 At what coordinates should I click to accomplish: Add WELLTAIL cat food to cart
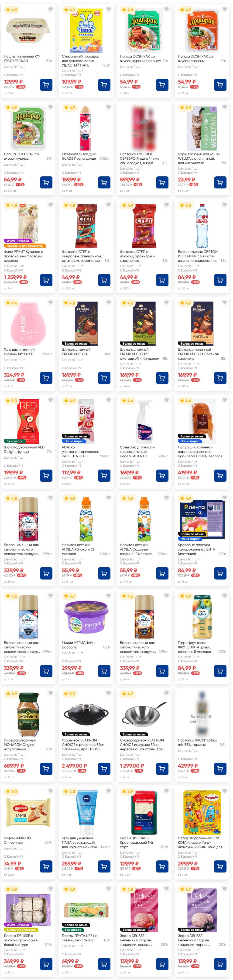tap(220, 183)
